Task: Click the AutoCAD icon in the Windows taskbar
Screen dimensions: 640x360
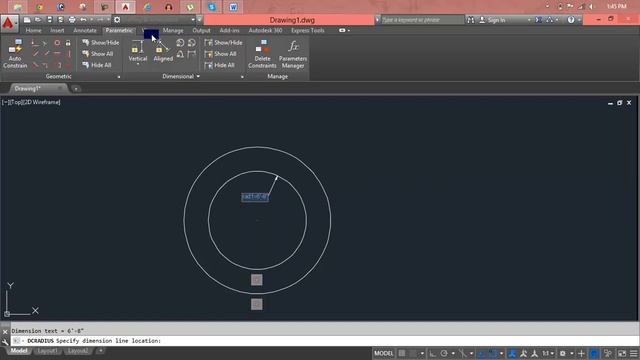Action: tap(125, 7)
